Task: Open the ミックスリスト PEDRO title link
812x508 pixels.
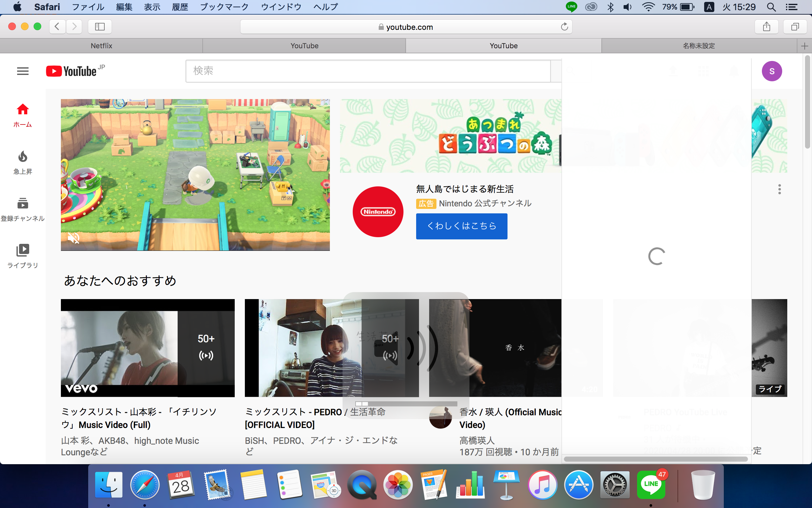Action: [x=315, y=418]
